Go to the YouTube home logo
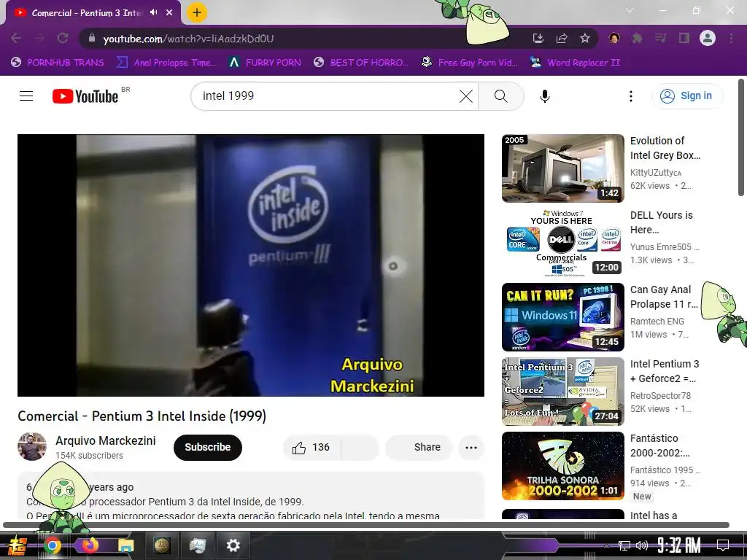Screen dimensions: 747x560 click(86, 96)
